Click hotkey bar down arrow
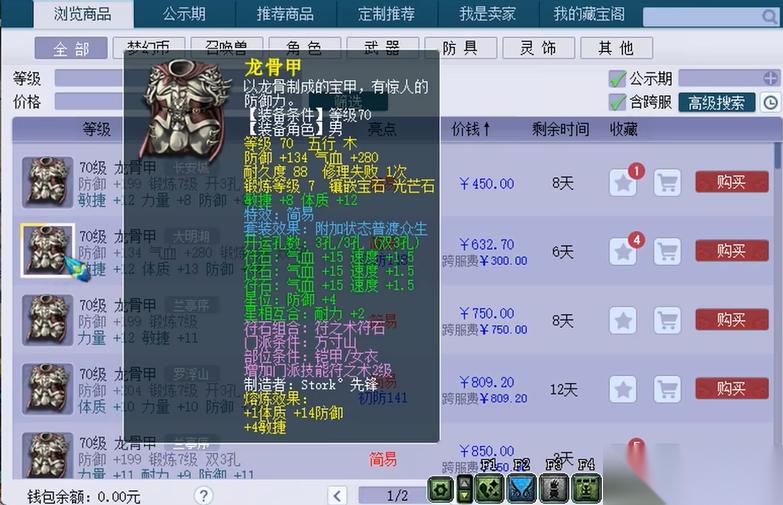The width and height of the screenshot is (783, 505). click(464, 496)
